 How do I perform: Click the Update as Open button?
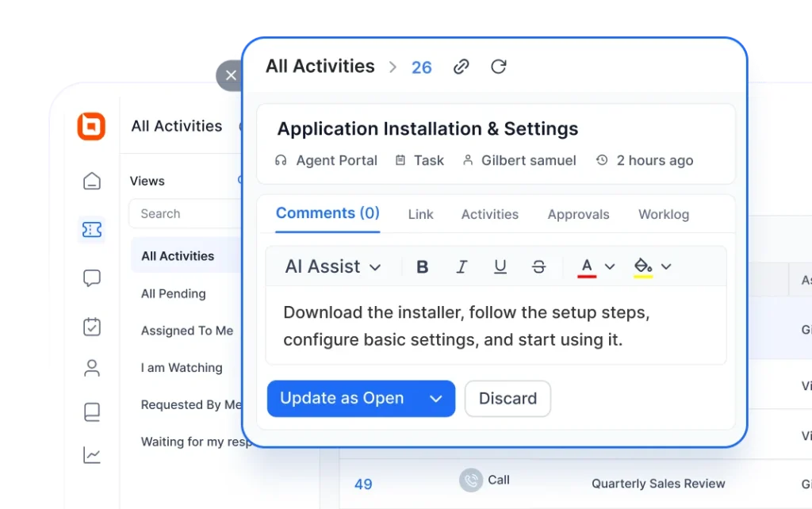click(341, 399)
